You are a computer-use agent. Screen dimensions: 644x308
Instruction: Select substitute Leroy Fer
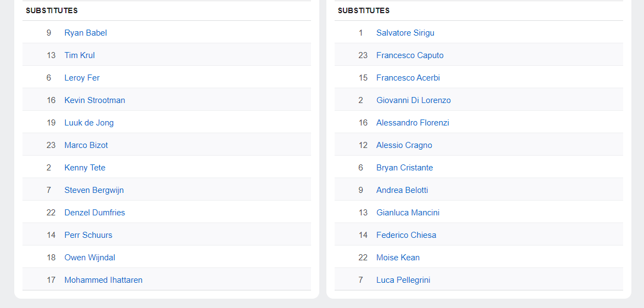click(82, 78)
